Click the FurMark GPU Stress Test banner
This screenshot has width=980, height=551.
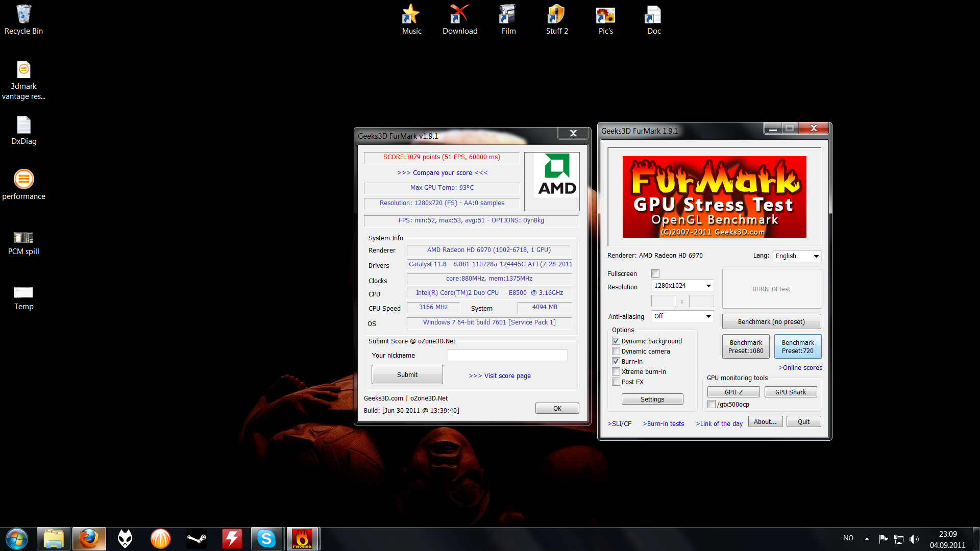click(x=714, y=197)
